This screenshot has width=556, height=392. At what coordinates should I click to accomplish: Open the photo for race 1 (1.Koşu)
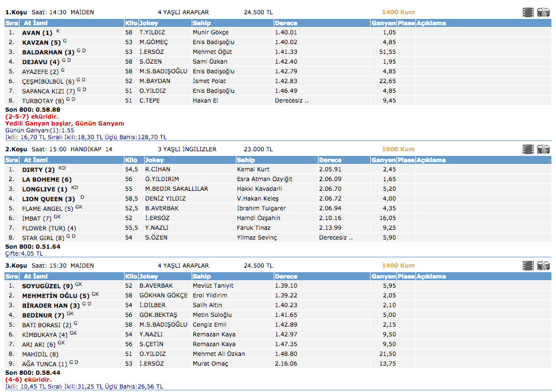click(x=543, y=12)
